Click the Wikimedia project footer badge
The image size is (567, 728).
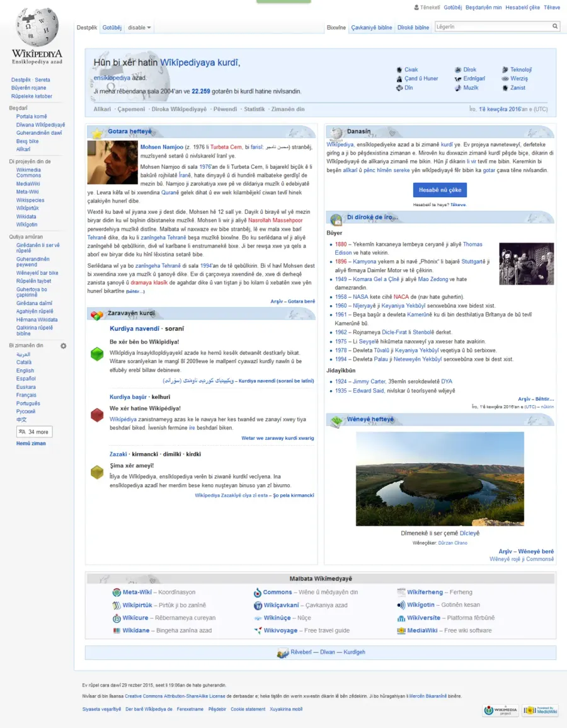[x=501, y=710]
